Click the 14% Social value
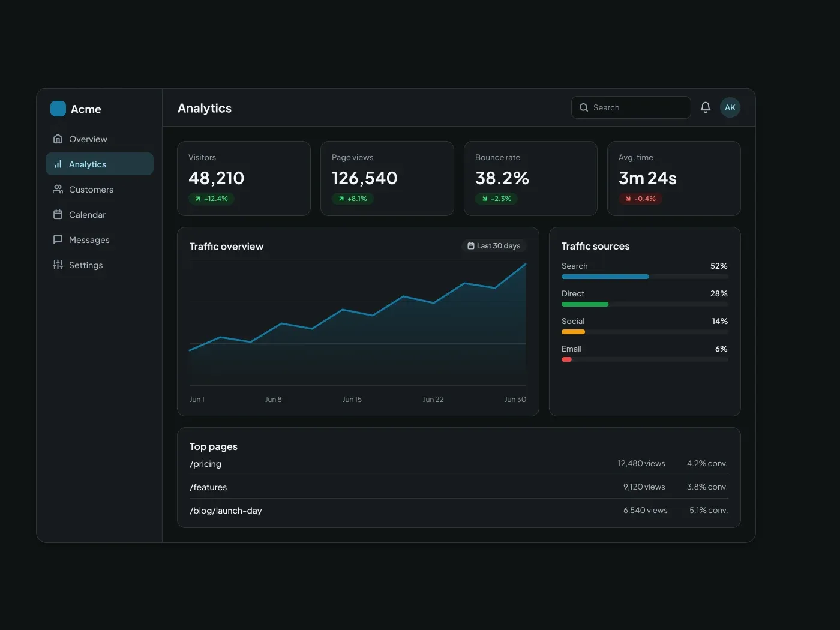 coord(720,321)
